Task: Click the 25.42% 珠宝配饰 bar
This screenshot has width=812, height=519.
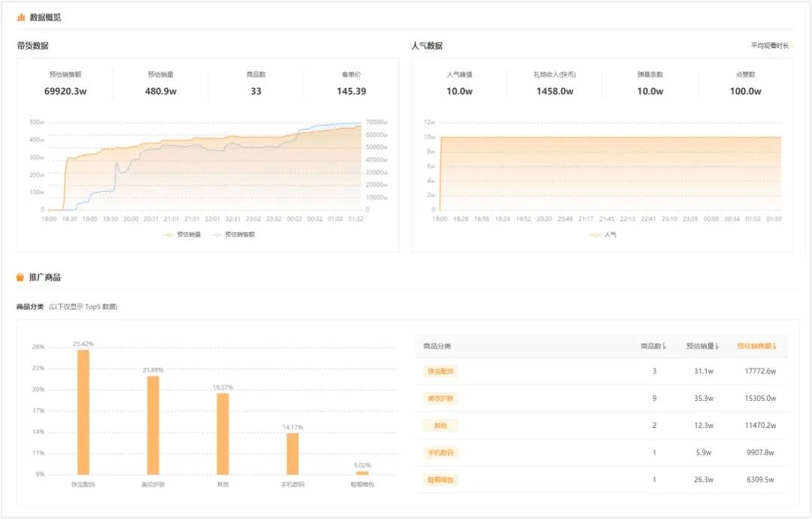Action: (83, 412)
